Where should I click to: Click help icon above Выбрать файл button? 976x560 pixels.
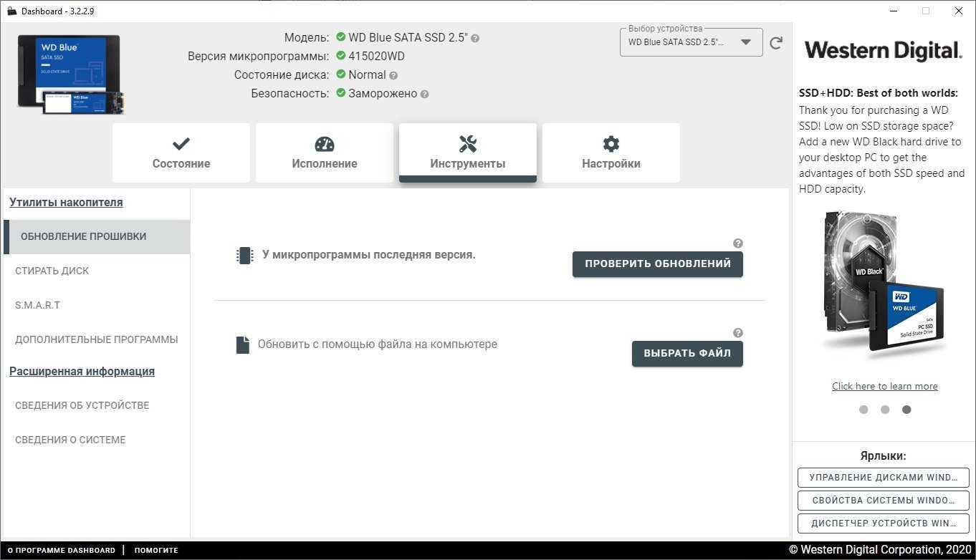click(x=738, y=333)
